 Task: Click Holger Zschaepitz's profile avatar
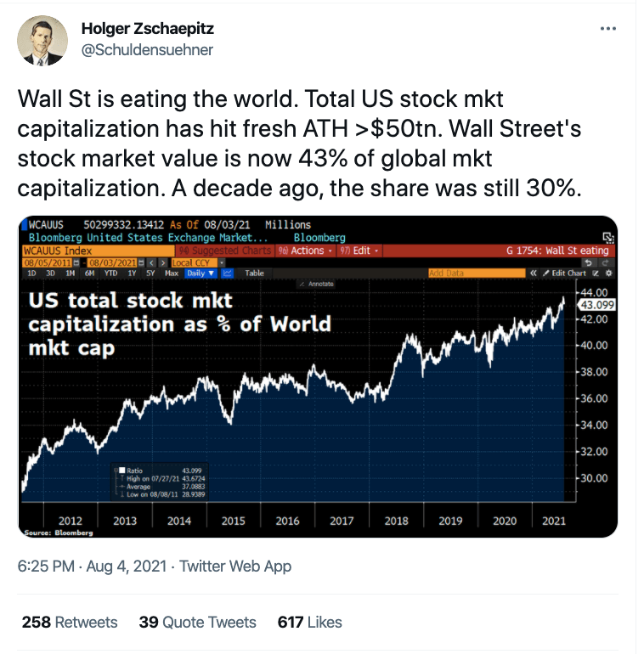(x=41, y=40)
